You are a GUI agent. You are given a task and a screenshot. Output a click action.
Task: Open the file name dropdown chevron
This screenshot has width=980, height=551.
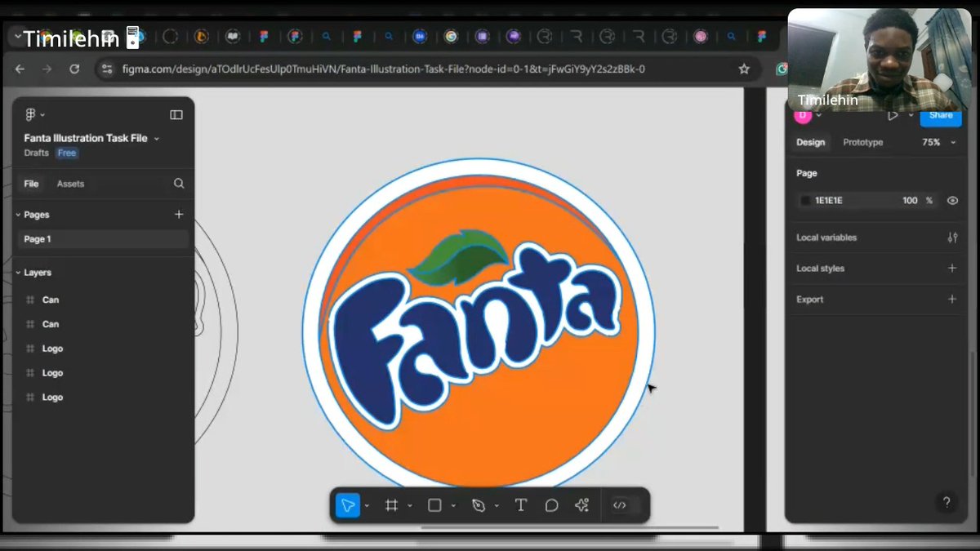[157, 139]
